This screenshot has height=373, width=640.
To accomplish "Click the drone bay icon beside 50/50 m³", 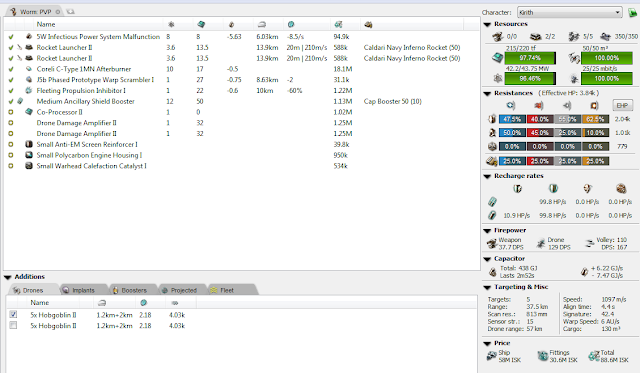I will click(574, 58).
